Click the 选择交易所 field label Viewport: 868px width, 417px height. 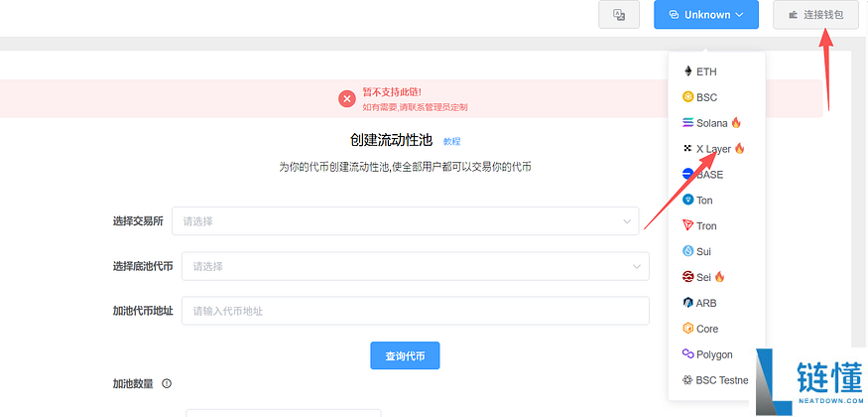138,221
